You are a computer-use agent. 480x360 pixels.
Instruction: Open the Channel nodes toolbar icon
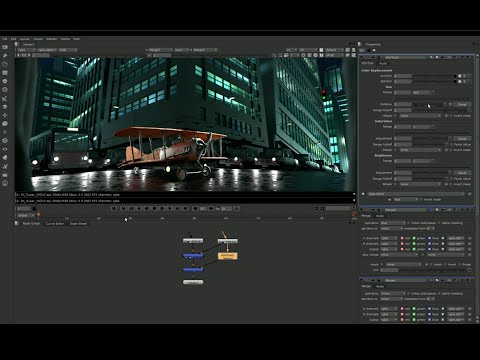pos(5,73)
